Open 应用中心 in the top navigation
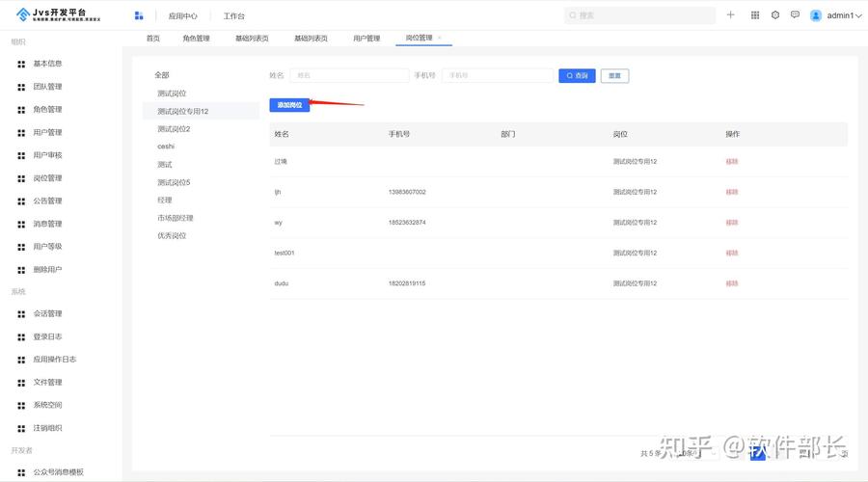This screenshot has width=868, height=482. click(x=182, y=16)
